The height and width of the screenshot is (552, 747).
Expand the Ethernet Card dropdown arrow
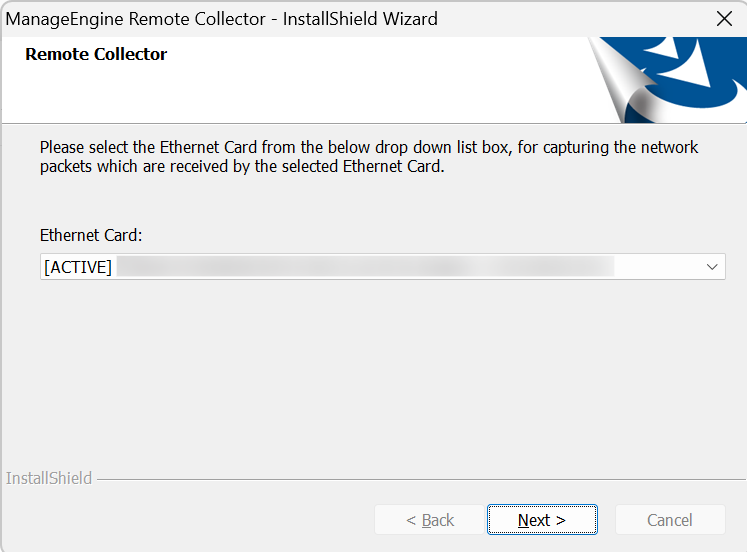point(712,267)
